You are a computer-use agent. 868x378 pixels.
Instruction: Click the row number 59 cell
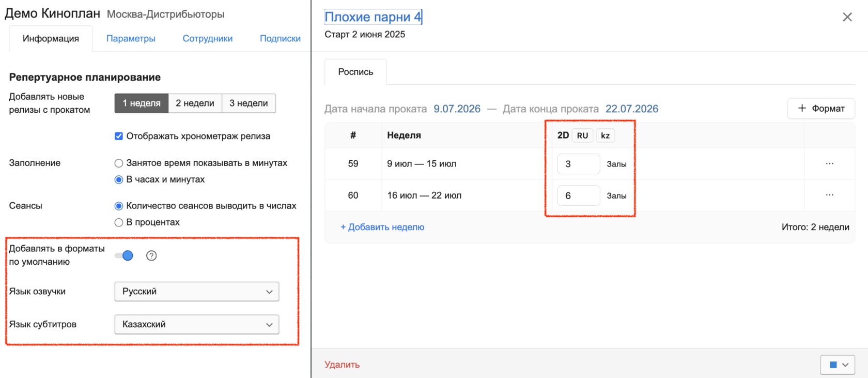(353, 164)
